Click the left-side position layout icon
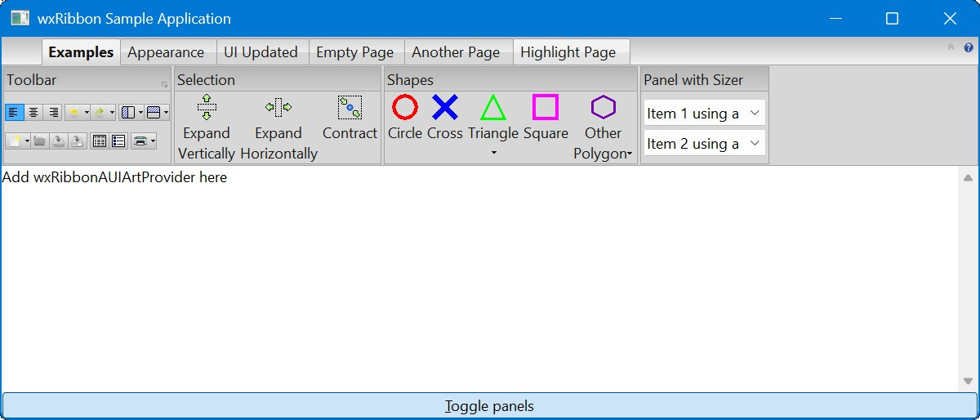The width and height of the screenshot is (980, 420). pos(128,112)
